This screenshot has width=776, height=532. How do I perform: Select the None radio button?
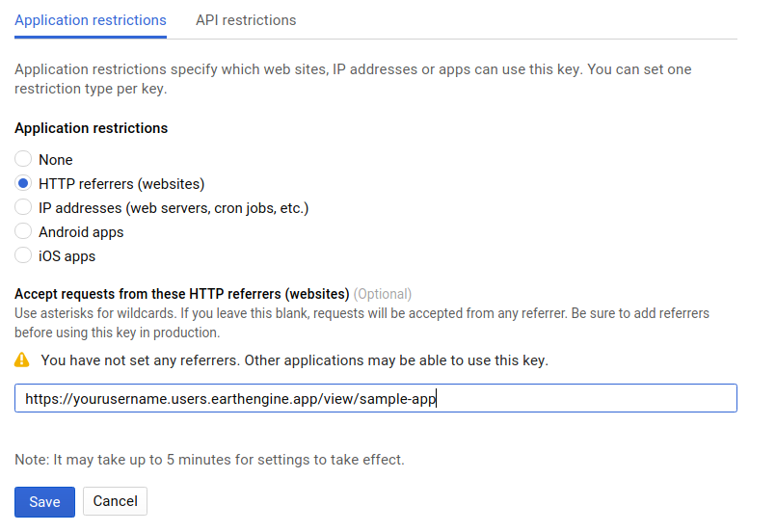pos(23,160)
